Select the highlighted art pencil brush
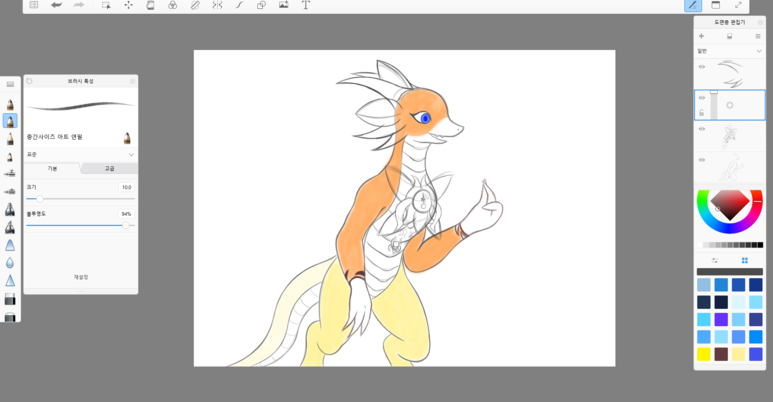773x402 pixels. (x=10, y=121)
